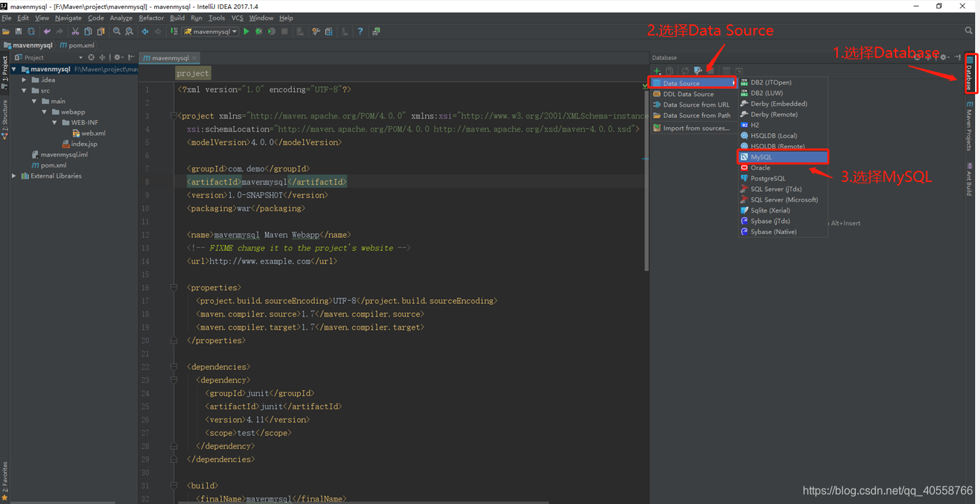
Task: Click the Copy toolbar icon
Action: [x=88, y=31]
